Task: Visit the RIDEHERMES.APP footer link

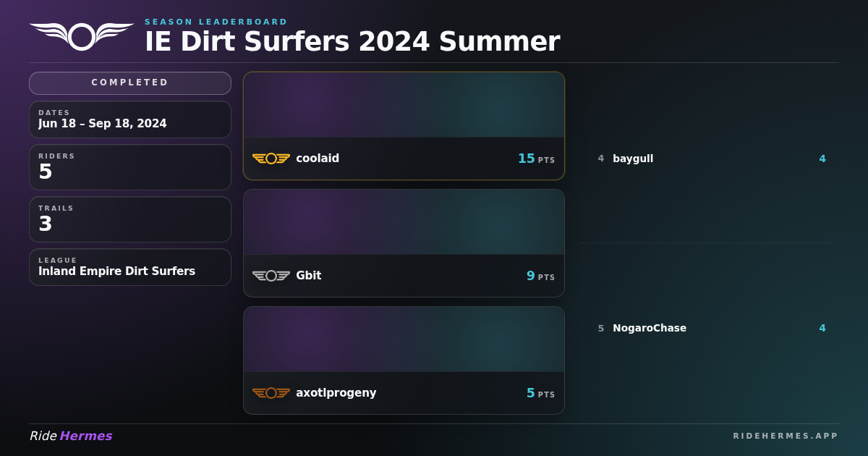Action: [786, 436]
